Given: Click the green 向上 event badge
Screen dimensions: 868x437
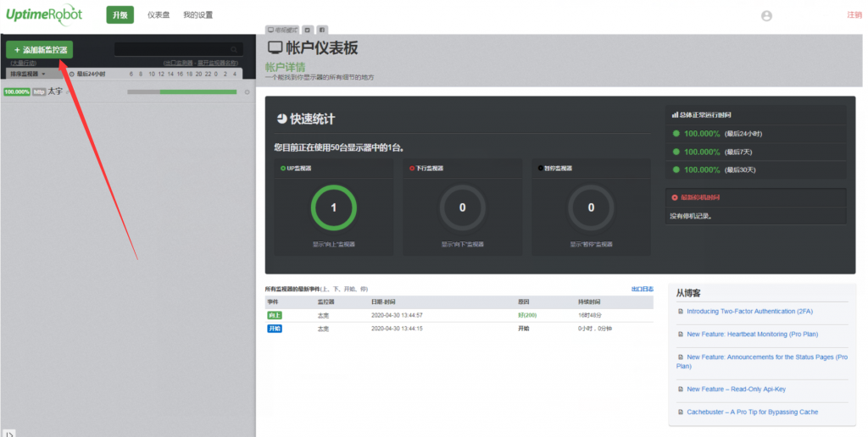Looking at the screenshot, I should (275, 315).
